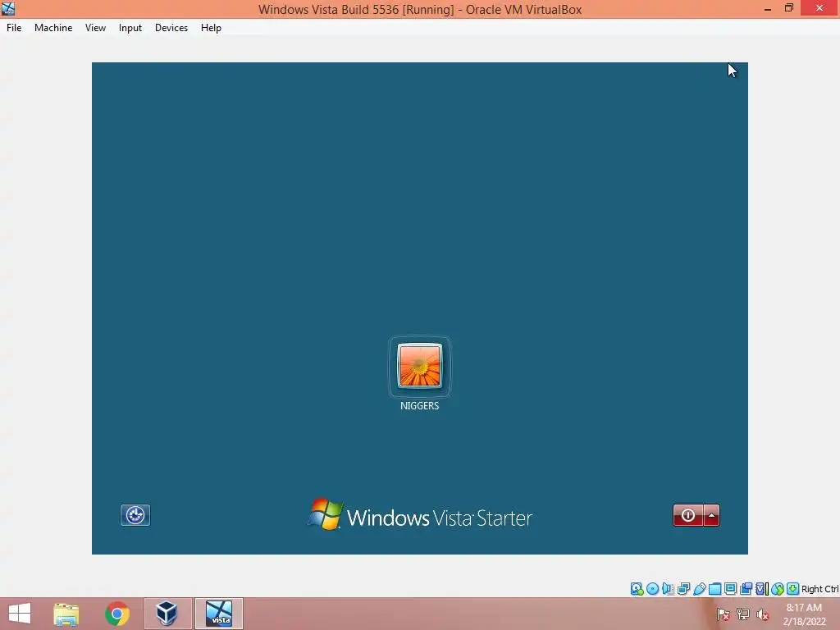Open File Explorer from the taskbar
The height and width of the screenshot is (630, 840).
coord(66,614)
